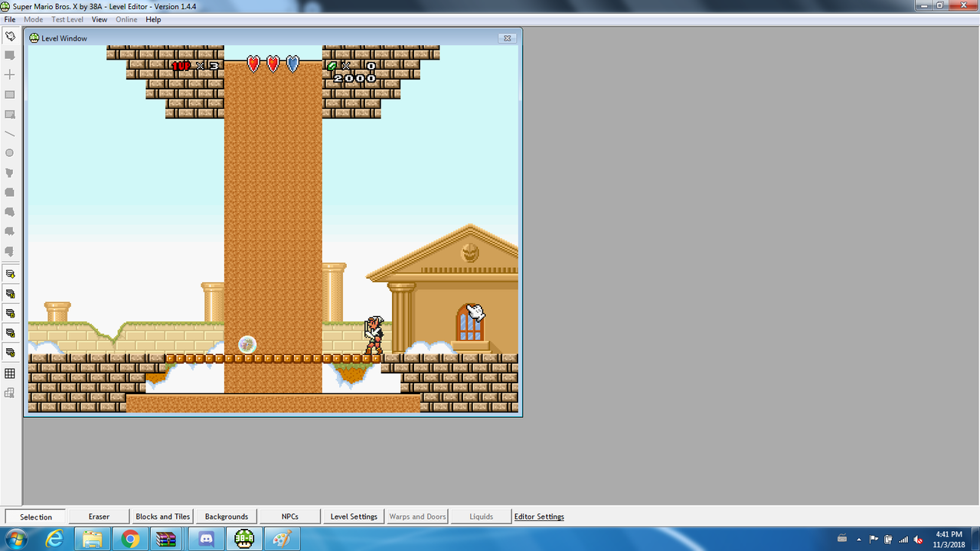This screenshot has height=551, width=980.
Task: Open the View menu
Action: [x=100, y=19]
